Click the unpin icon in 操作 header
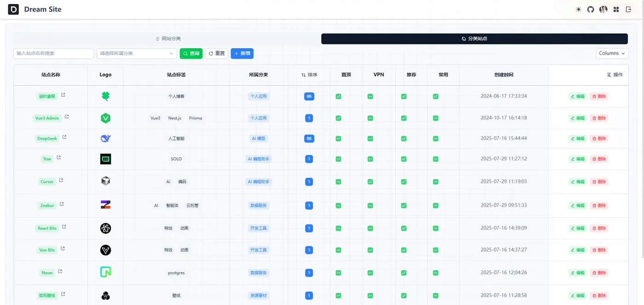644x305 pixels. [609, 74]
